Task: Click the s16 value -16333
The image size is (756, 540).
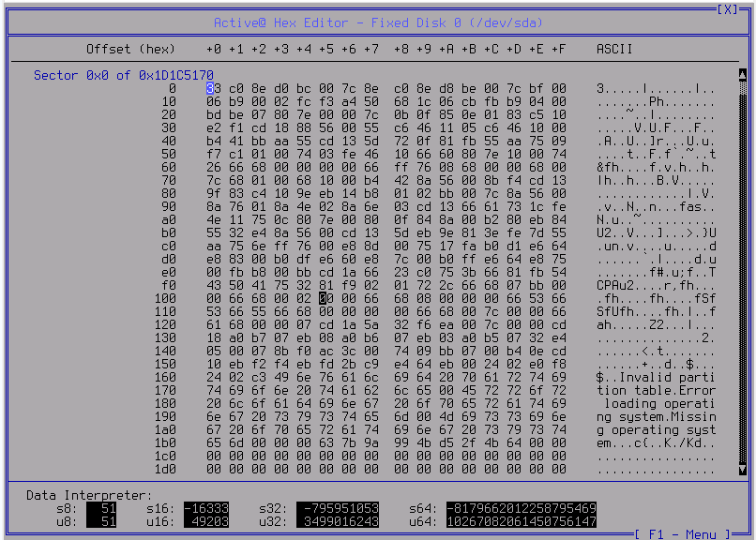Action: pyautogui.click(x=206, y=508)
